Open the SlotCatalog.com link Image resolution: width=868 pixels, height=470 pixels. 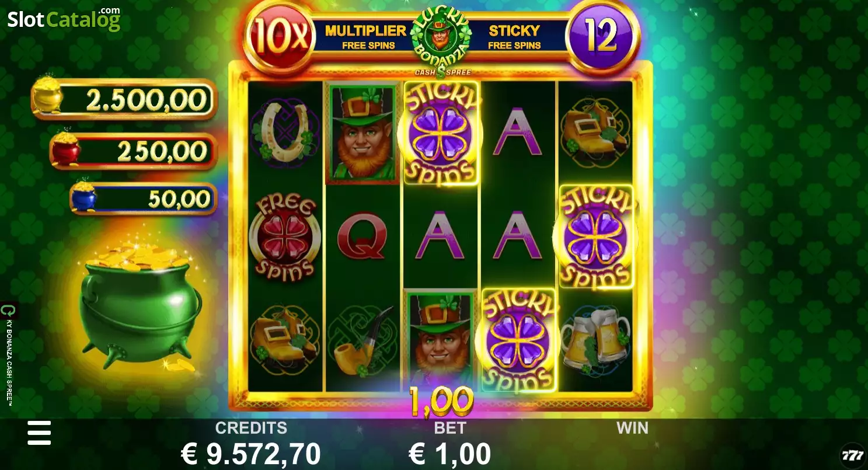[64, 19]
